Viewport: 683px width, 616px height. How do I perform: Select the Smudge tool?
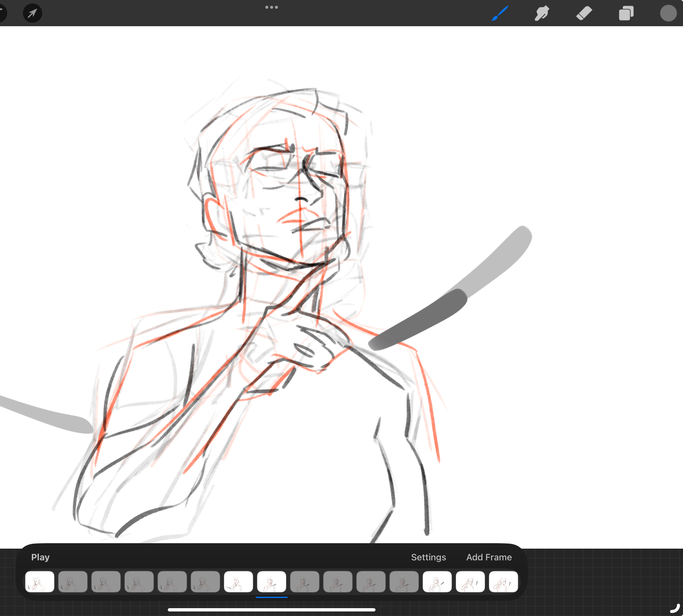click(542, 13)
